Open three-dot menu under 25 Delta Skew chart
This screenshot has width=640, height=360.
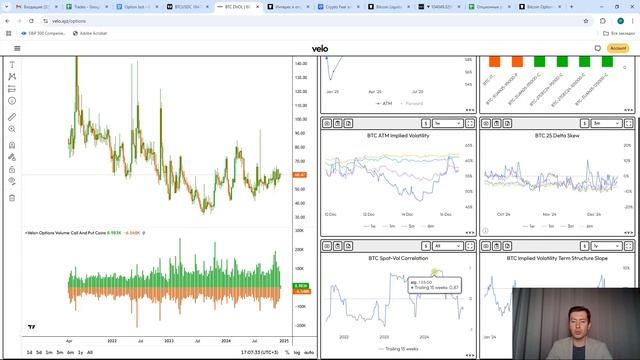point(629,233)
